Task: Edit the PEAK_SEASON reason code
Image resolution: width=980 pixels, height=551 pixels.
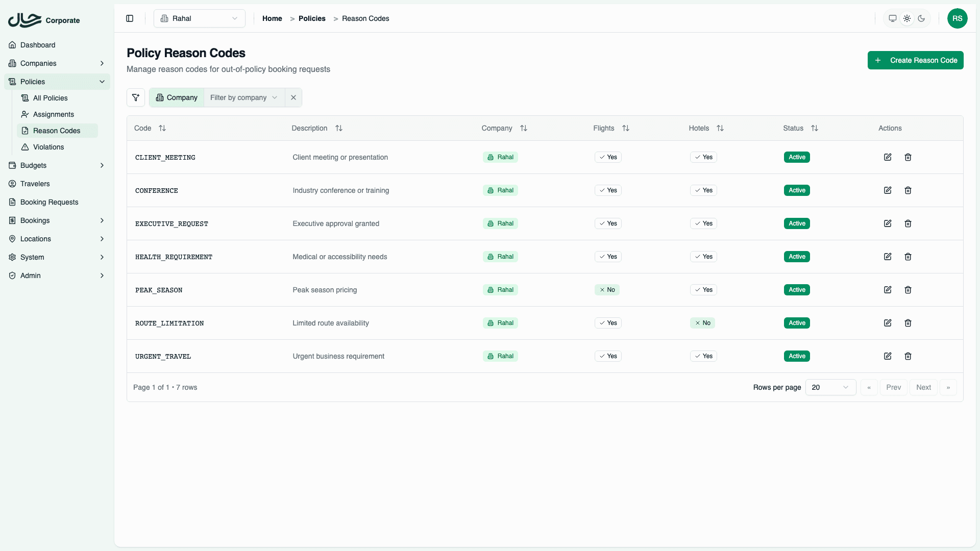Action: click(x=888, y=290)
